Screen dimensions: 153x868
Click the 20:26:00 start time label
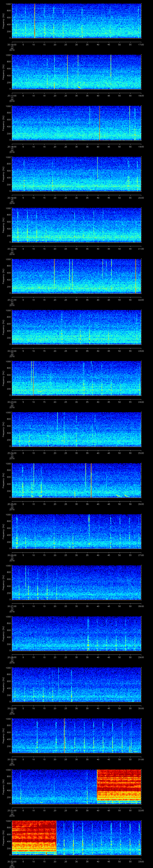12,555
